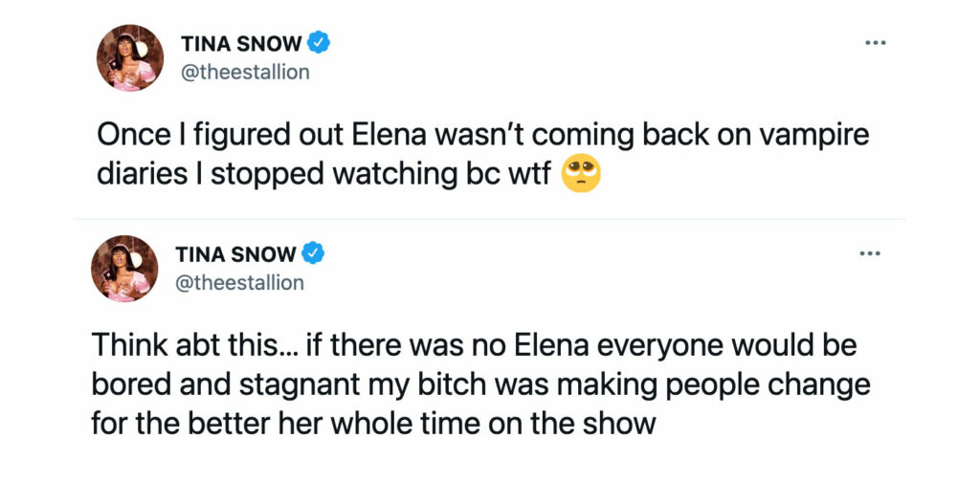Click the line beginning 'Think abt this...'
The width and height of the screenshot is (980, 504).
coord(475,345)
